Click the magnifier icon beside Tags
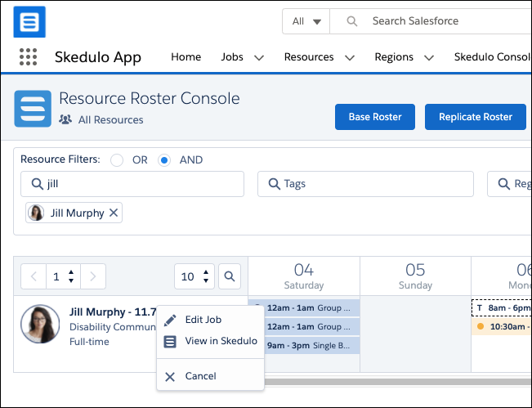The image size is (532, 408). click(x=274, y=184)
